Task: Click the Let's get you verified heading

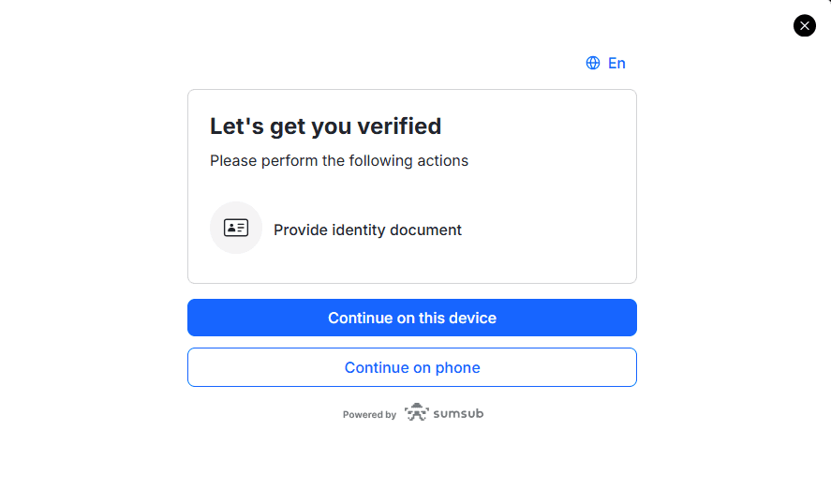Action: [x=325, y=126]
